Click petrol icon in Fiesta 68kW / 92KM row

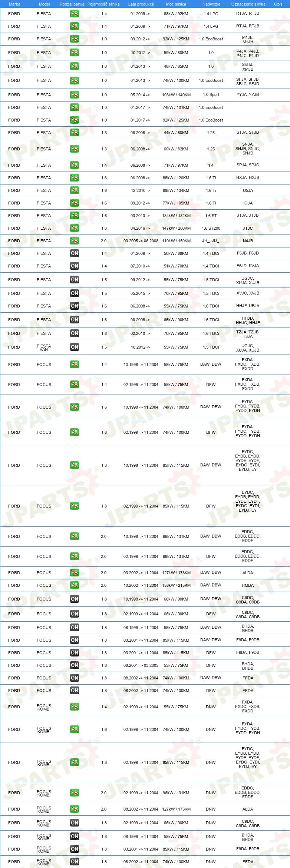coord(75,14)
